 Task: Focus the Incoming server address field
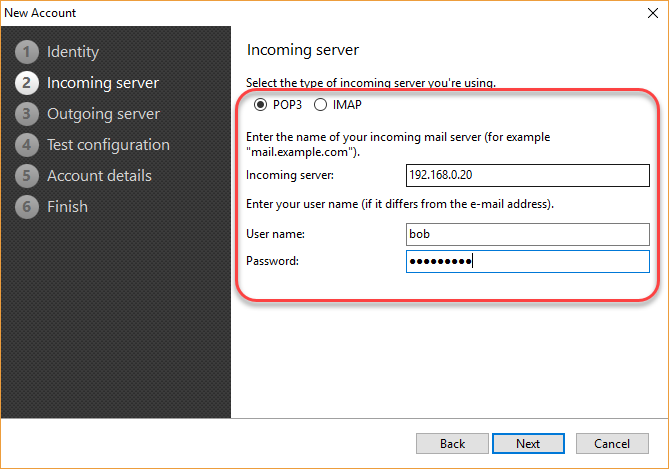[x=528, y=175]
